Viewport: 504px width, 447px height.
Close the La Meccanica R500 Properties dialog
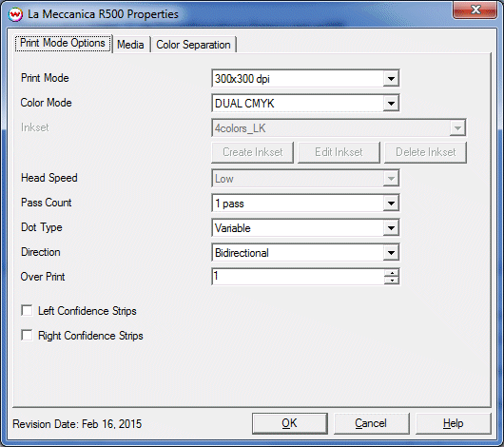[475, 10]
